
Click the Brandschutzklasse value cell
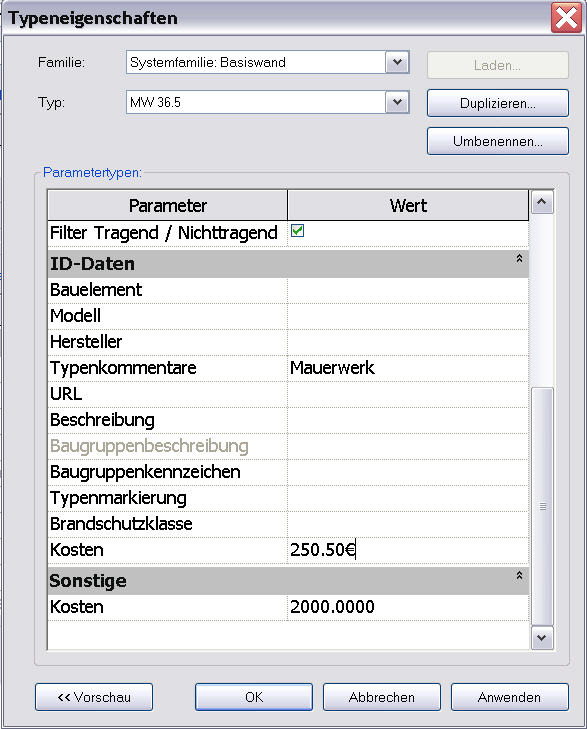pos(408,524)
